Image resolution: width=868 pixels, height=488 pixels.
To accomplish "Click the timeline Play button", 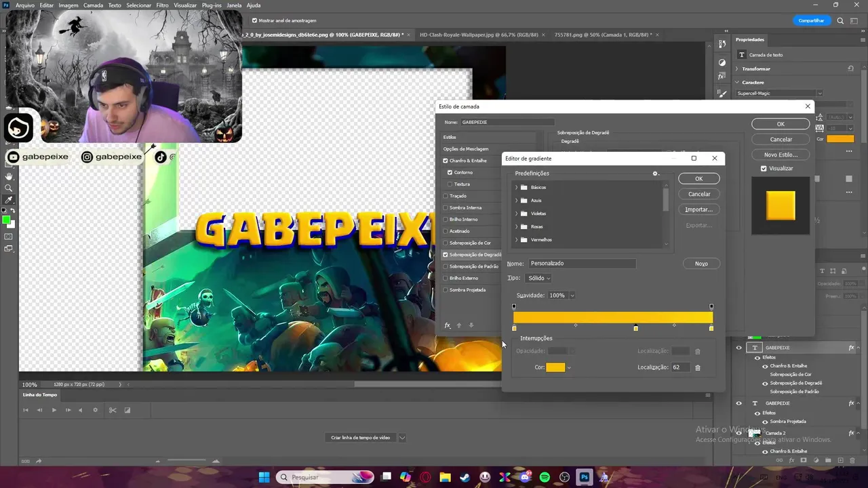I will [54, 410].
